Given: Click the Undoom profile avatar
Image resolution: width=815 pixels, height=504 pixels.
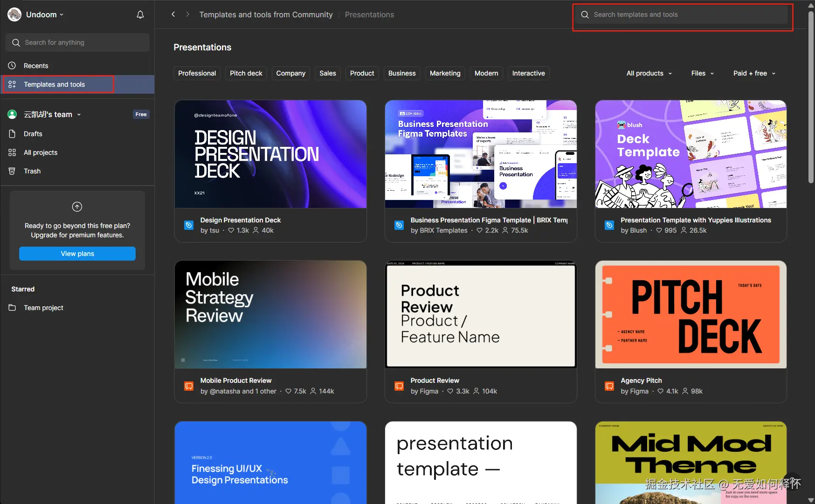Looking at the screenshot, I should tap(14, 14).
